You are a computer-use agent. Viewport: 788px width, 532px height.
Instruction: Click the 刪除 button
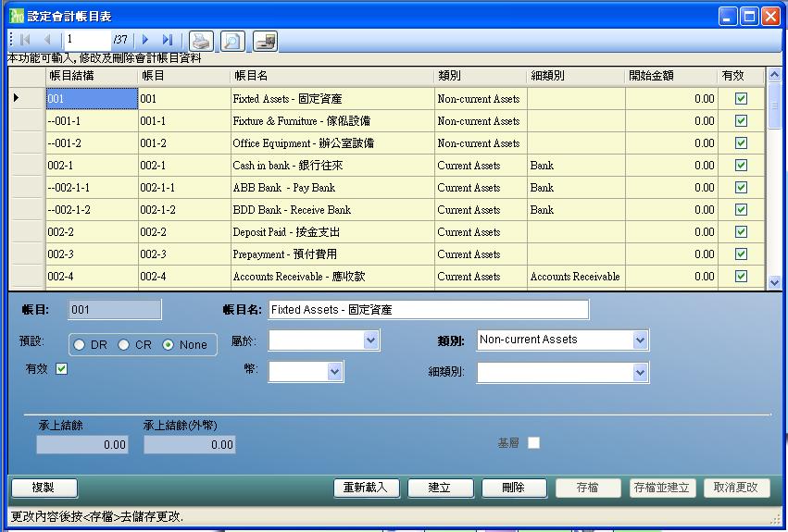tap(513, 488)
